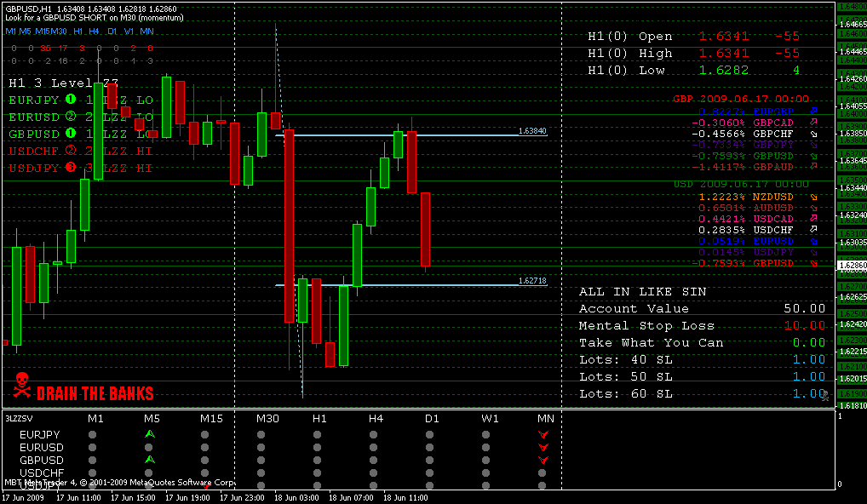867x504 pixels.
Task: Click the white up arrow beside USDCHF percentage
Action: (813, 230)
